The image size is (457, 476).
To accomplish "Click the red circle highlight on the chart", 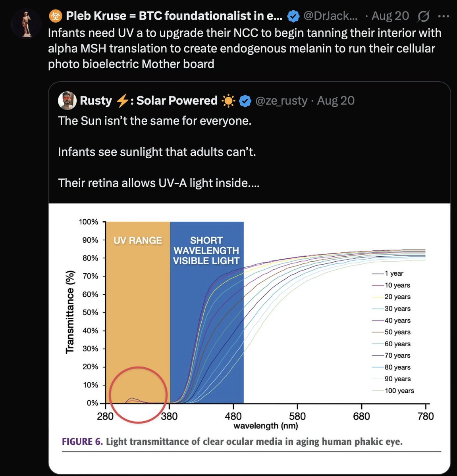I will 138,395.
